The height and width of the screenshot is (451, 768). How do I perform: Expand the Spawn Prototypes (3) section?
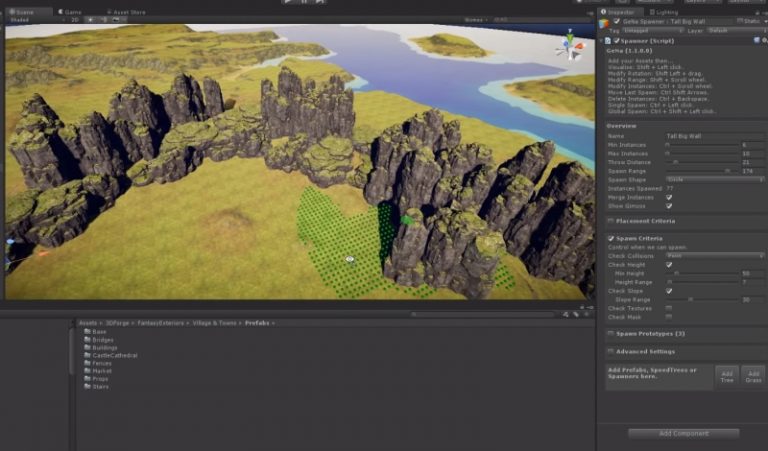(x=650, y=334)
